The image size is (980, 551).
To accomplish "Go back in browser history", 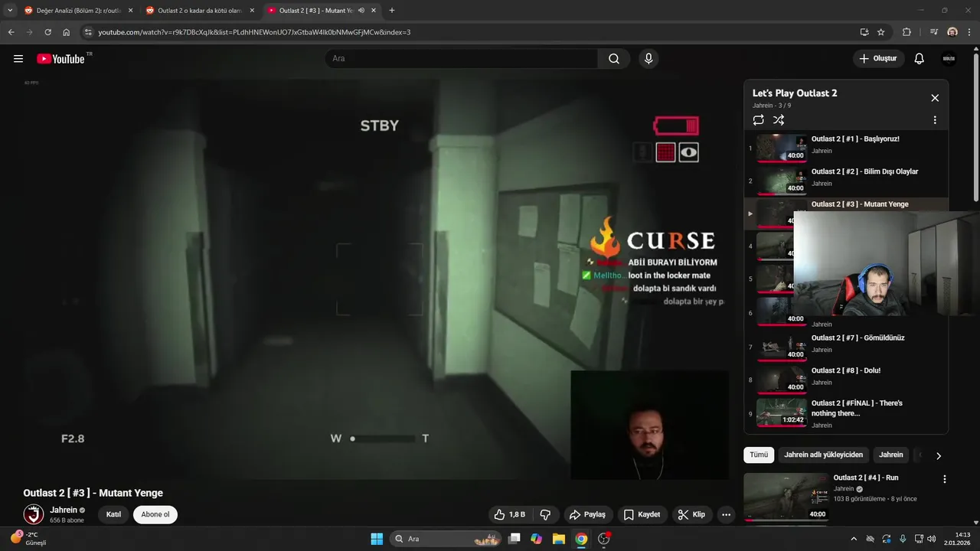I will coord(11,32).
